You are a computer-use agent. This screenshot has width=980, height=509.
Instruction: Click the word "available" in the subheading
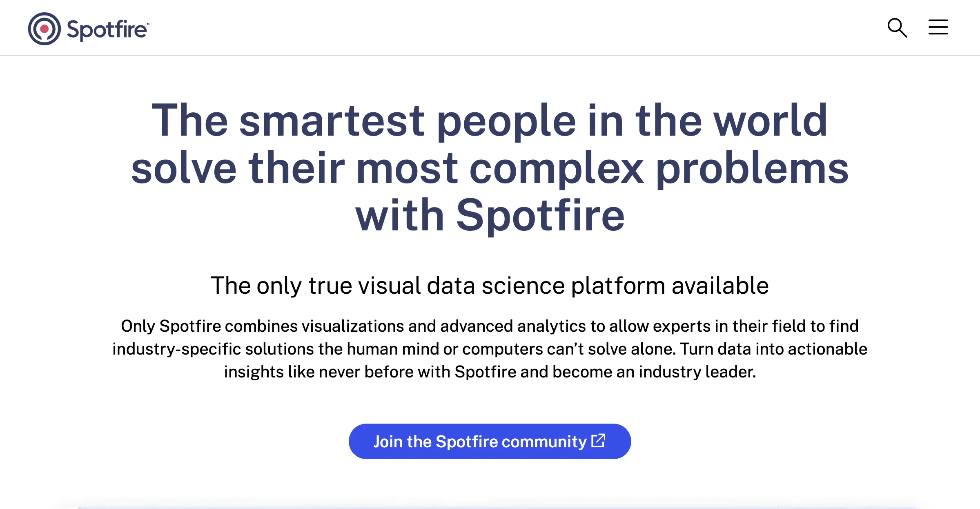pos(720,285)
